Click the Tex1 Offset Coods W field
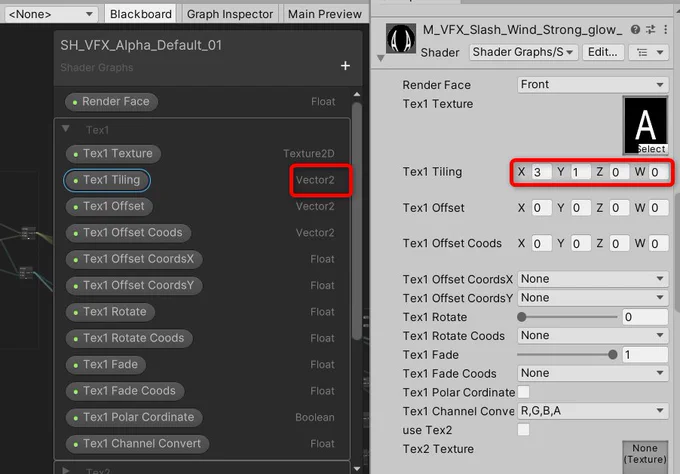 pos(658,243)
